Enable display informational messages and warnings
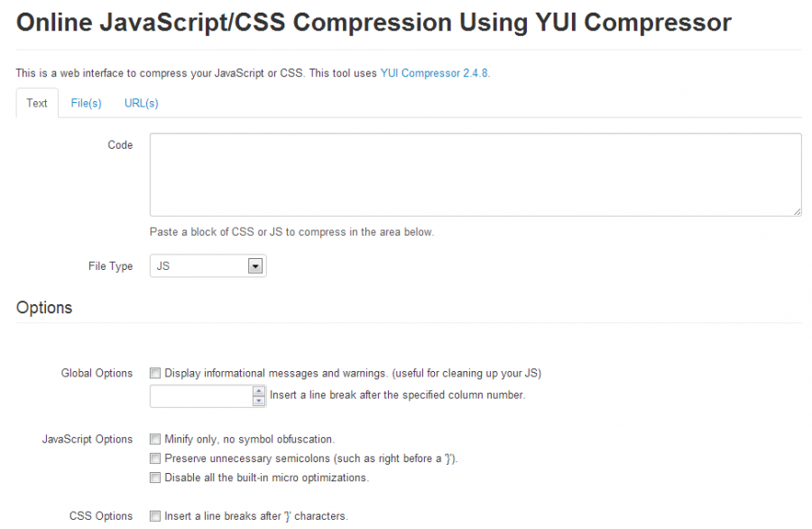 pyautogui.click(x=155, y=373)
